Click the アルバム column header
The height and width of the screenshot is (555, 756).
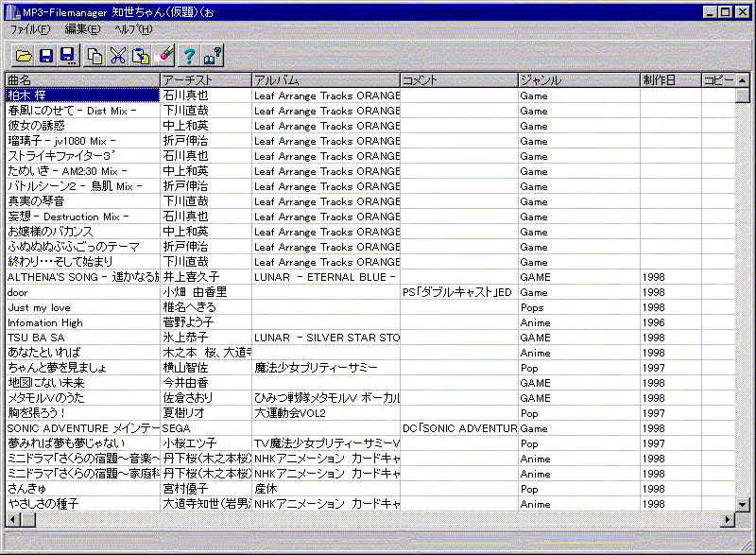[x=326, y=80]
